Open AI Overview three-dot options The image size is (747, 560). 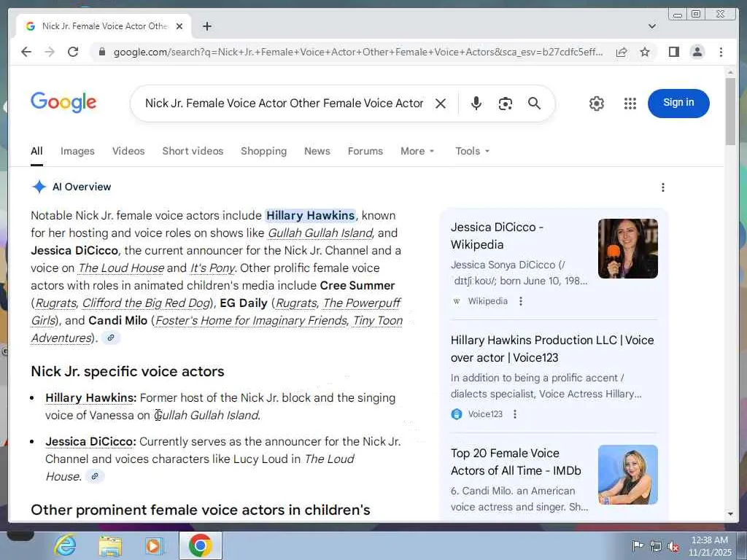click(662, 187)
